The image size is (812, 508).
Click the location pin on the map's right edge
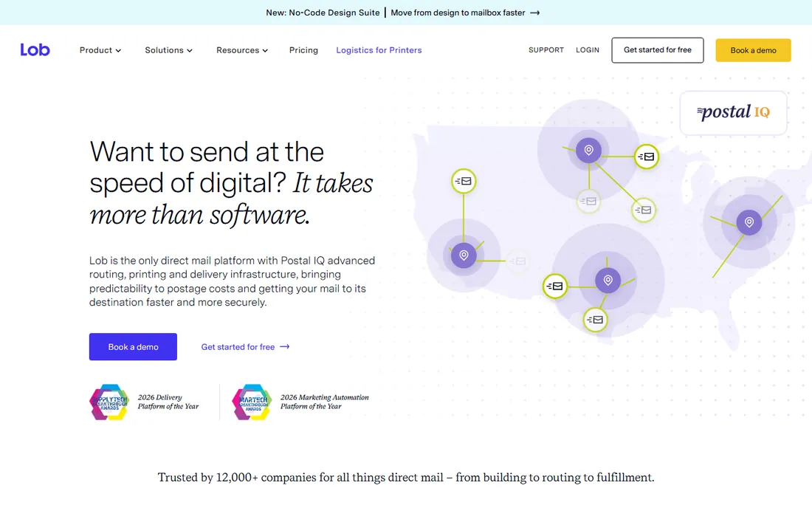749,223
